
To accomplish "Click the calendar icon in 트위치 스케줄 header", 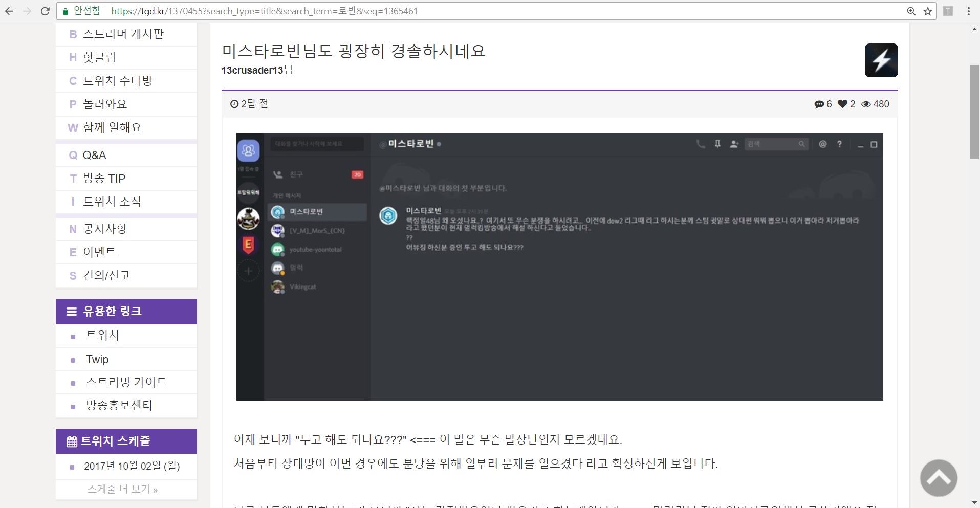I will click(x=72, y=441).
